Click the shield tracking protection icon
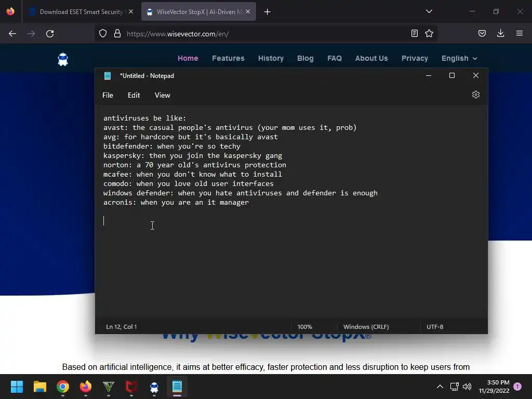 pyautogui.click(x=103, y=33)
